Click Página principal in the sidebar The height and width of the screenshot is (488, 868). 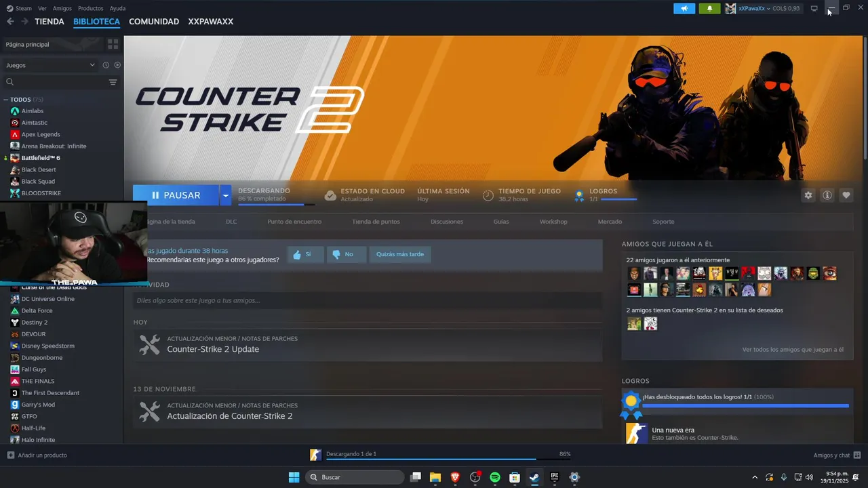[x=51, y=44]
